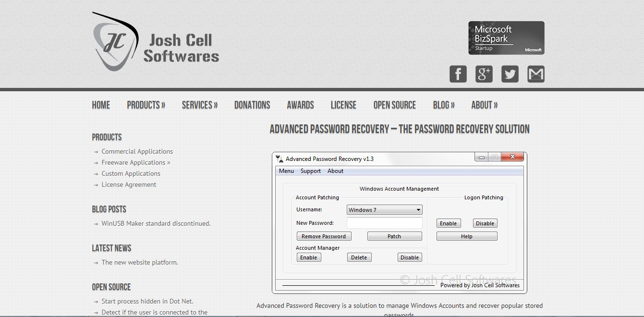Image resolution: width=644 pixels, height=317 pixels.
Task: Click the Josh Cell Softwares logo
Action: 156,42
